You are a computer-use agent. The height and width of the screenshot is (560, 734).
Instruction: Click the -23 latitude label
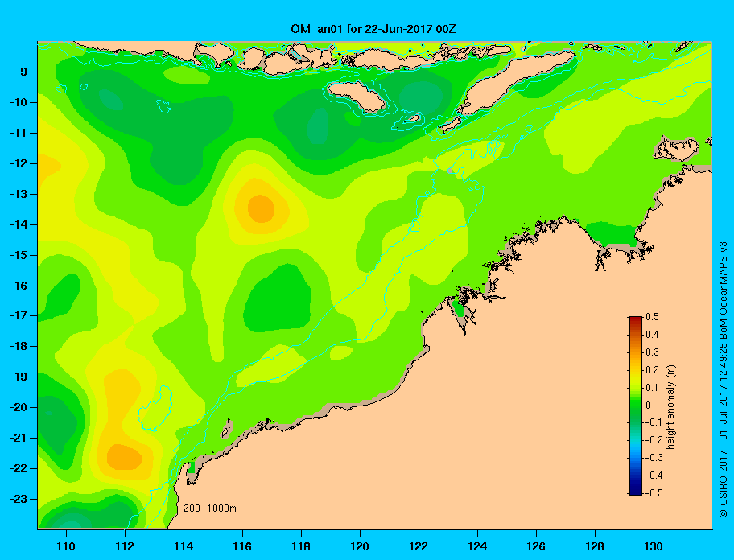(19, 499)
